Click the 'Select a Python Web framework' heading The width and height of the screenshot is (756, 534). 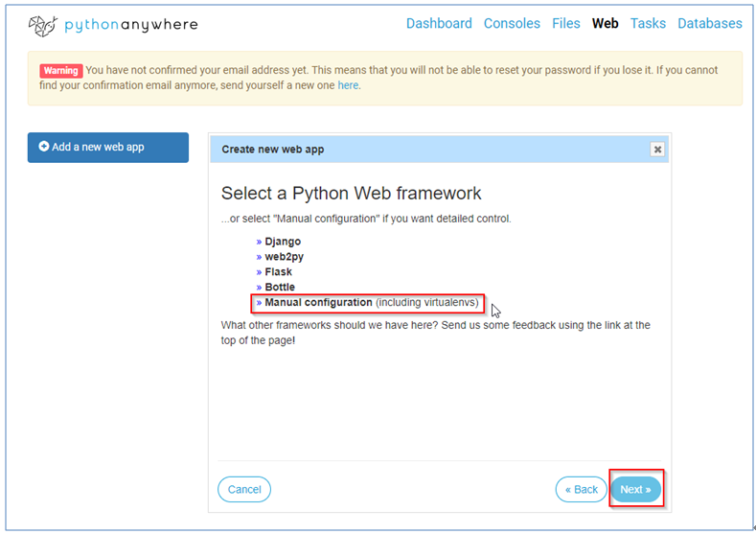pos(351,193)
